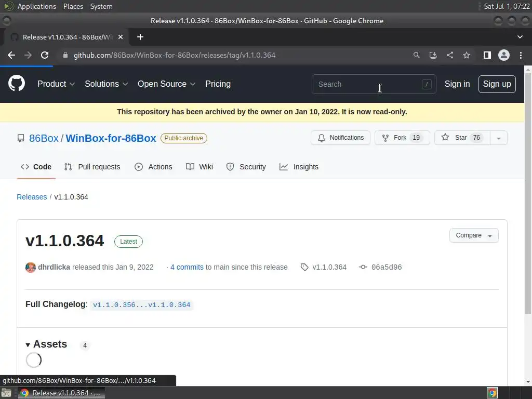
Task: Open dhrdlicka user profile link
Action: (x=54, y=268)
